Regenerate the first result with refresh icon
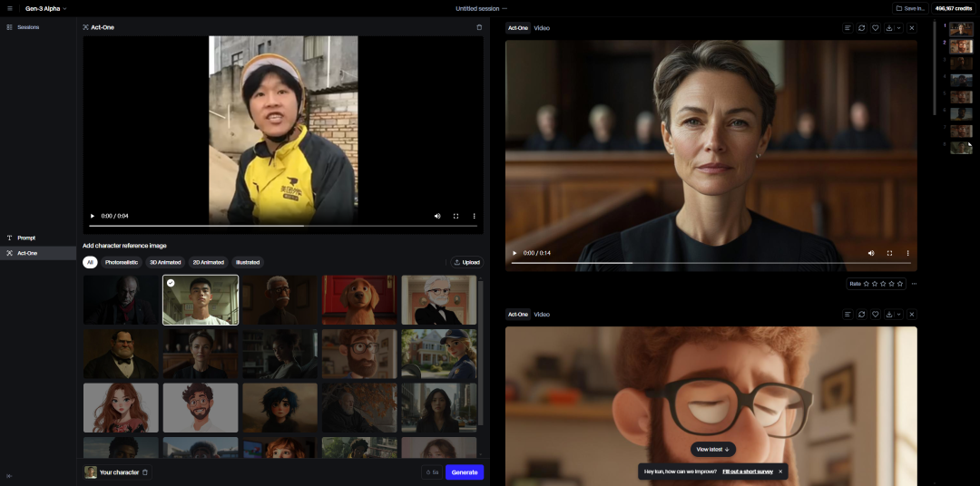980x486 pixels. coord(862,28)
